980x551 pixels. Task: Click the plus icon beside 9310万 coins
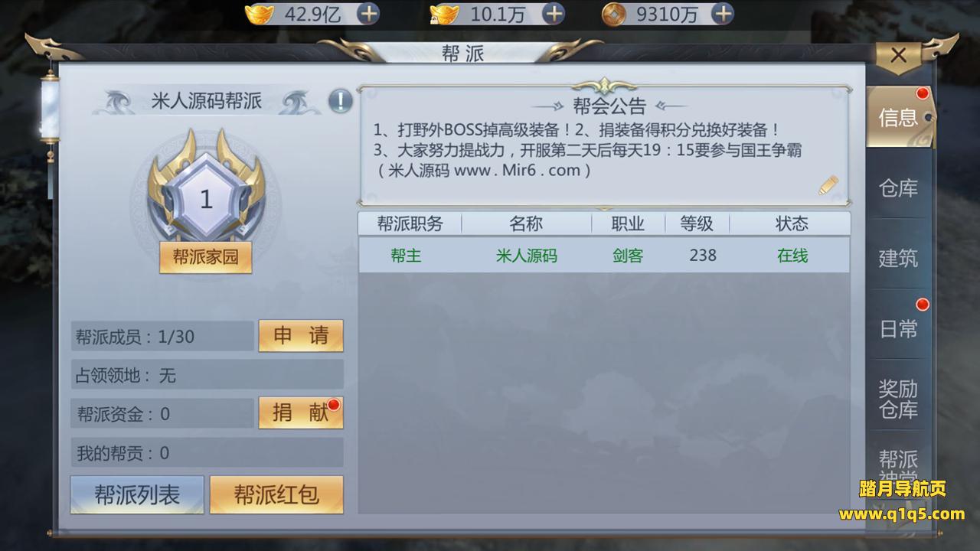point(722,13)
